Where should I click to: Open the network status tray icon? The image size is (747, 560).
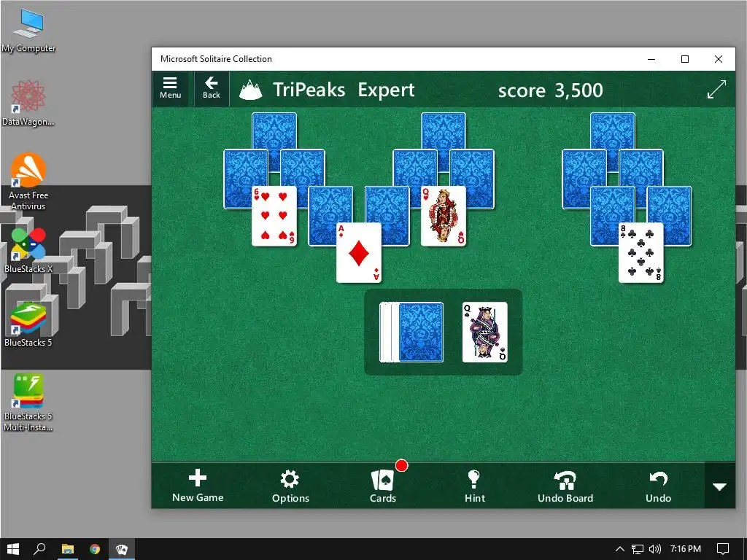(638, 549)
